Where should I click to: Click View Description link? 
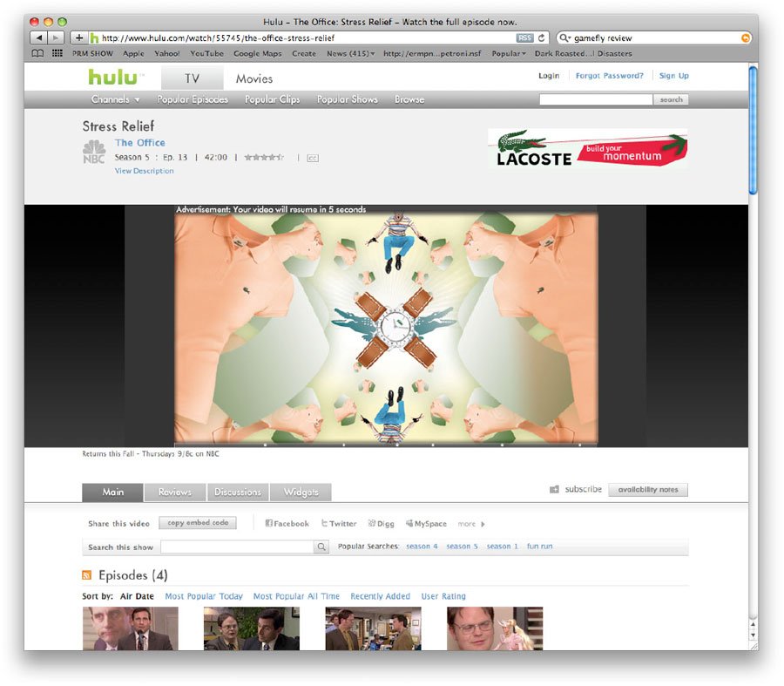pos(144,171)
